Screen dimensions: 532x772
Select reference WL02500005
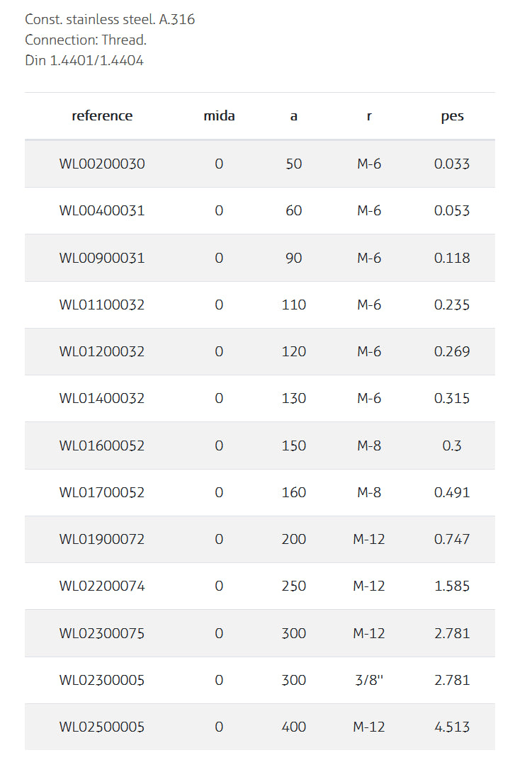[x=102, y=727]
